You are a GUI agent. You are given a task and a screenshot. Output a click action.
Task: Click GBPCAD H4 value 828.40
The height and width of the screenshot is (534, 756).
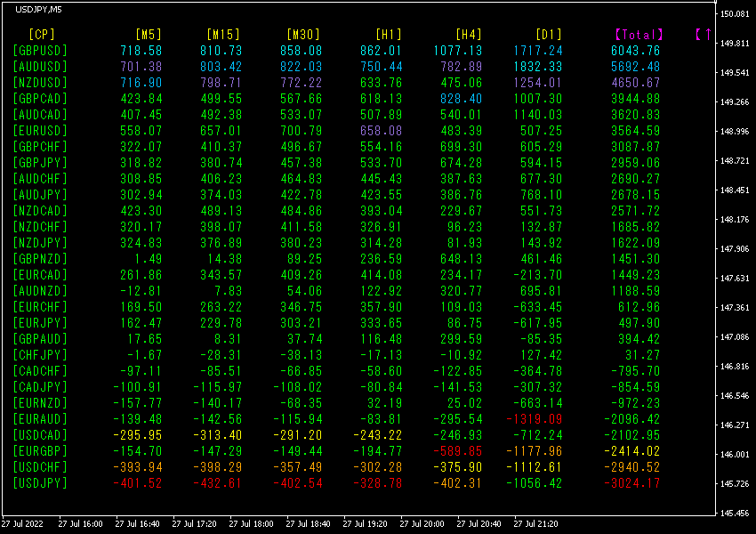[462, 99]
